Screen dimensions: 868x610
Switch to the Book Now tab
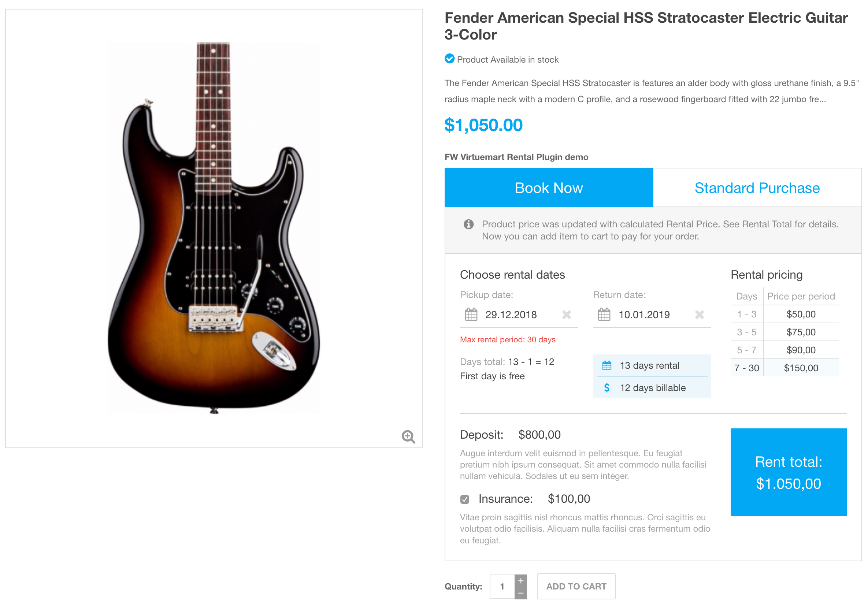coord(549,188)
